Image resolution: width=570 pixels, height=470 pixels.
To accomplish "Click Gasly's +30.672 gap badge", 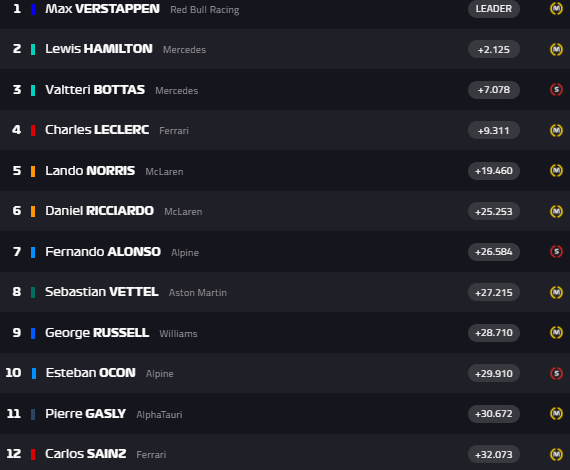I will (494, 414).
